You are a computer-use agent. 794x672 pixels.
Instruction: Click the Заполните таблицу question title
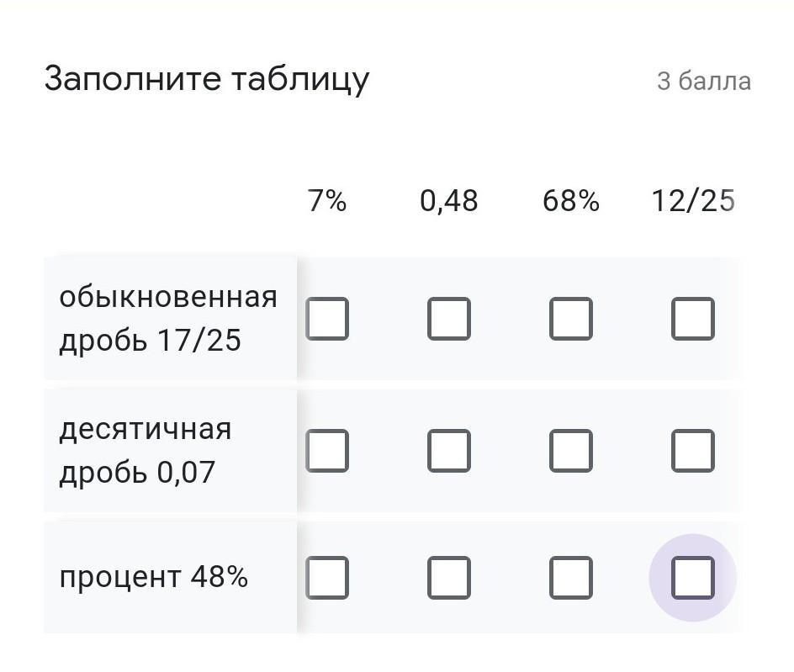coord(207,80)
